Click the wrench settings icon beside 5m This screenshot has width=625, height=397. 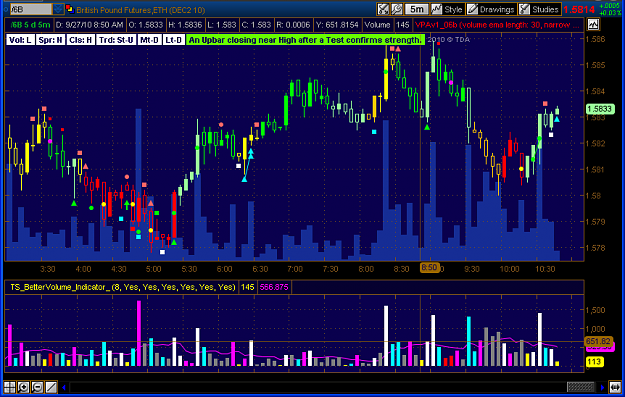[x=397, y=9]
